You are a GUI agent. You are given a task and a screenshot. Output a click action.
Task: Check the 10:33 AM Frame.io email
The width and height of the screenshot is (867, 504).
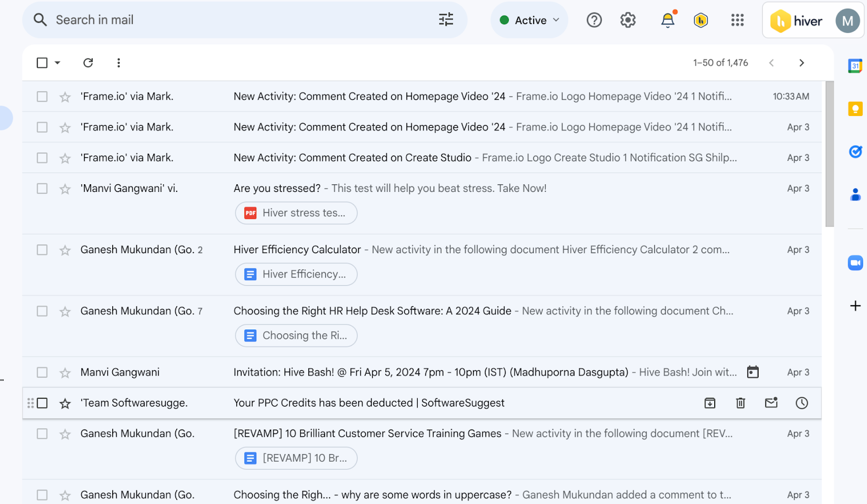click(x=42, y=96)
